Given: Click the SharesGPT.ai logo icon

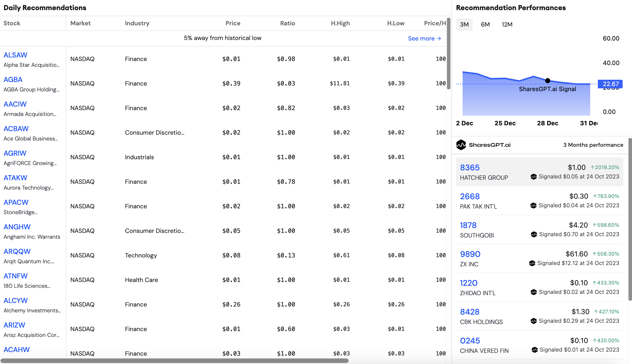Looking at the screenshot, I should pos(461,145).
